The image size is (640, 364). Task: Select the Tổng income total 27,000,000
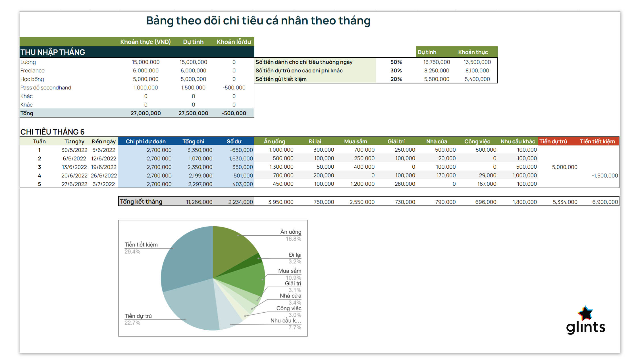146,113
